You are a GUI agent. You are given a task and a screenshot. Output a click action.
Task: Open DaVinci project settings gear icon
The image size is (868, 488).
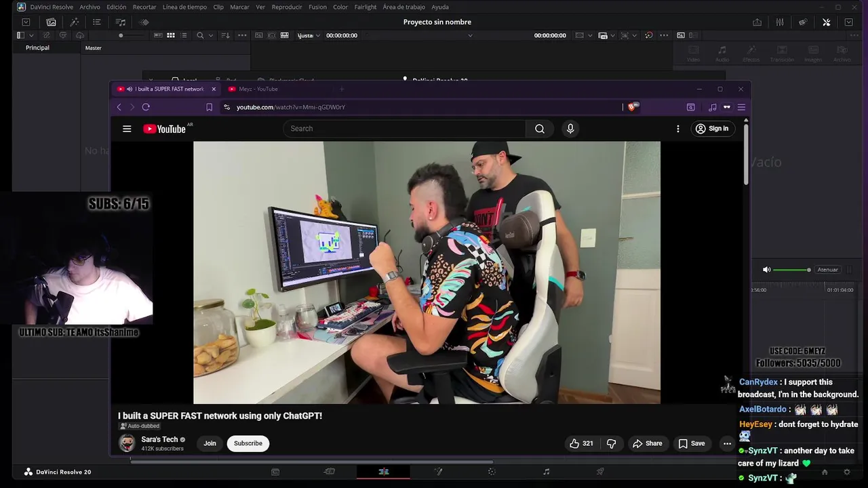pos(846,472)
